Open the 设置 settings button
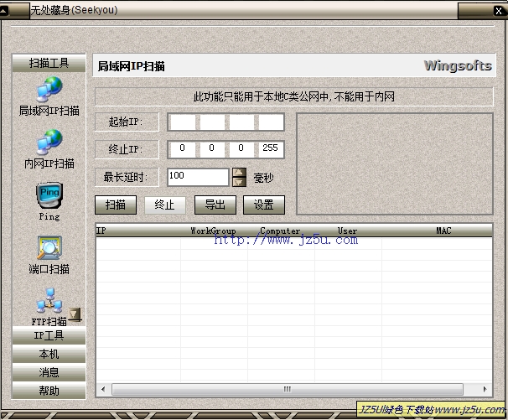 [264, 205]
